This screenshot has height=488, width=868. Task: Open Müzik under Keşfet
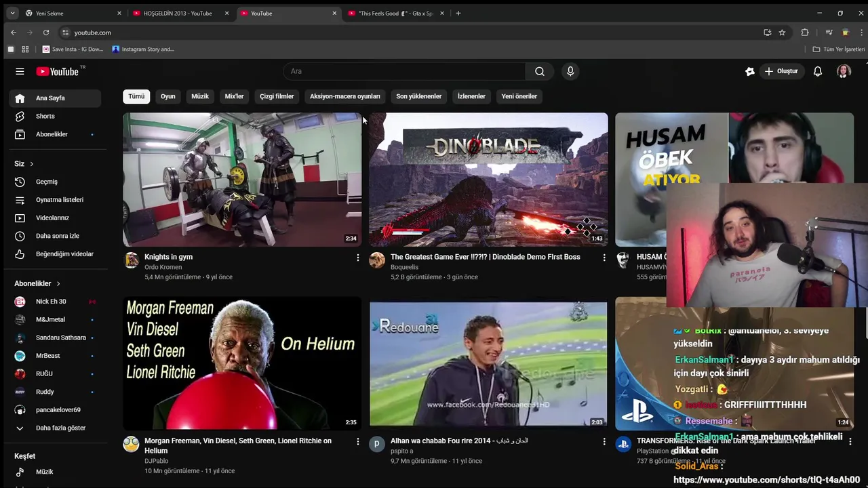coord(55,472)
